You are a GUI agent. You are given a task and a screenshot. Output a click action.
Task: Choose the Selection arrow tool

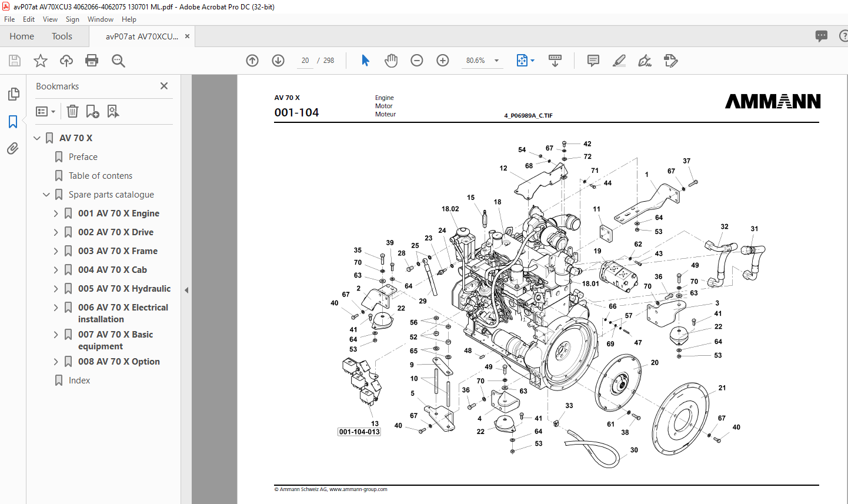click(x=365, y=61)
